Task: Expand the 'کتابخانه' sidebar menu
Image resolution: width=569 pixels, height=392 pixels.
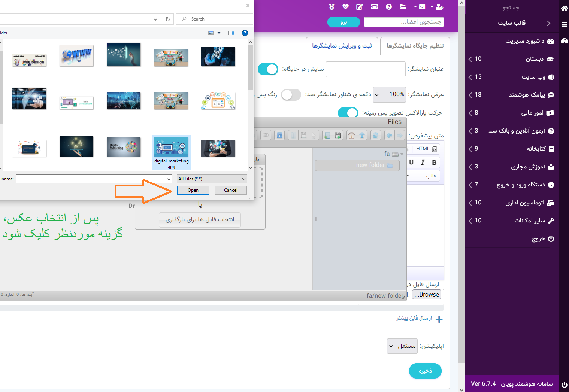Action: (x=512, y=149)
